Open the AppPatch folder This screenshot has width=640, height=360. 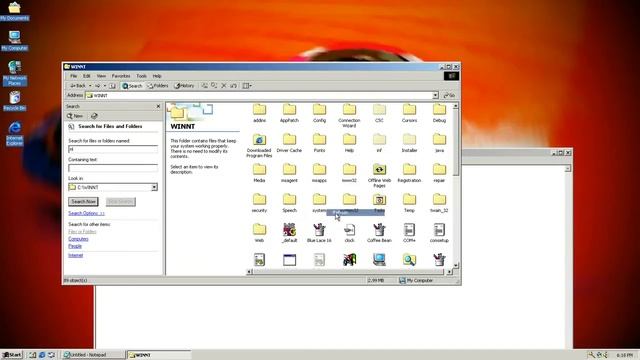289,113
